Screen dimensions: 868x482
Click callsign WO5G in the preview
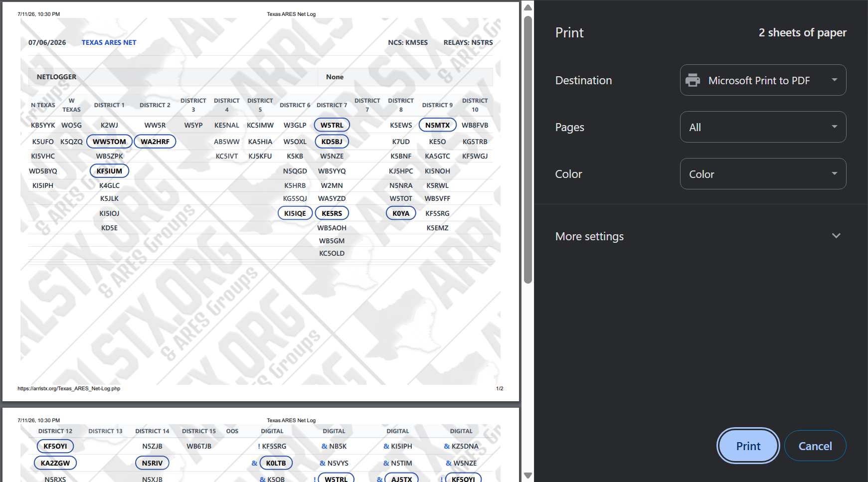tap(71, 125)
